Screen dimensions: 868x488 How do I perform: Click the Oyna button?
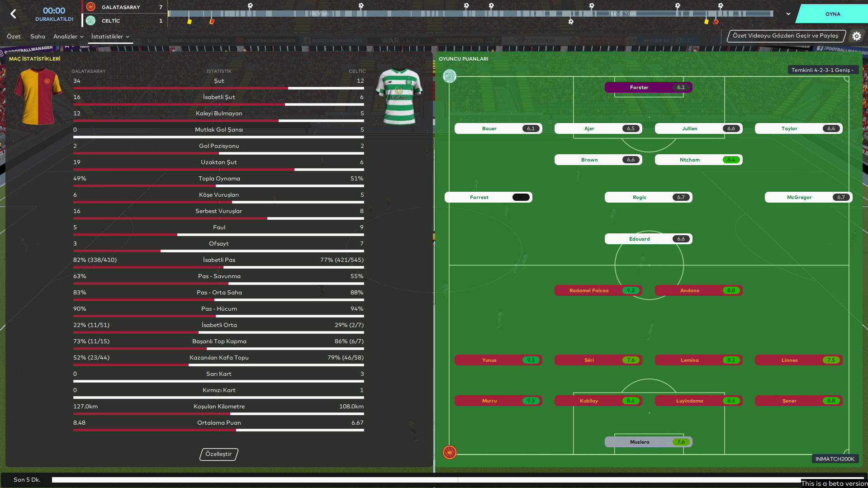[x=832, y=14]
